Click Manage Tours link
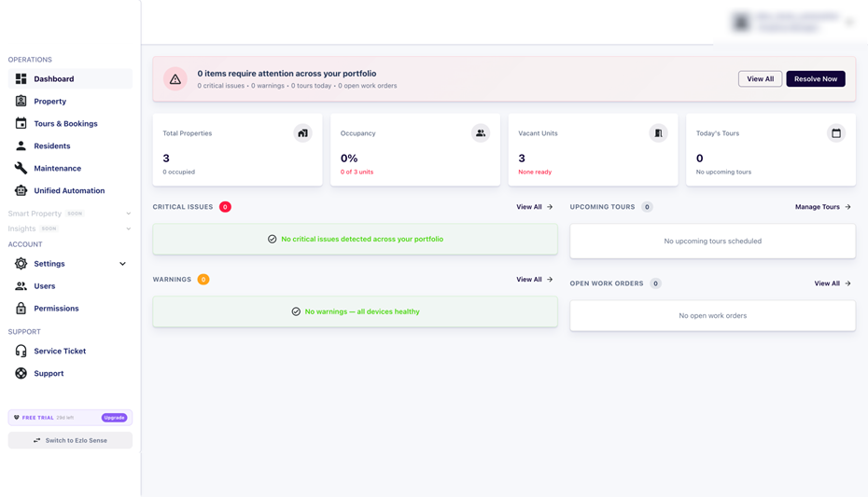 822,207
